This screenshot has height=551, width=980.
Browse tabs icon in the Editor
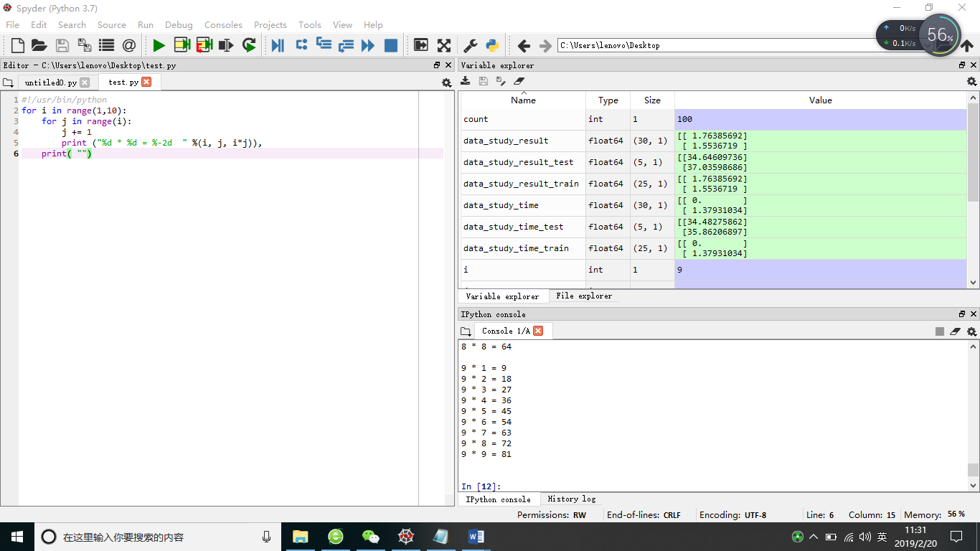click(x=9, y=83)
